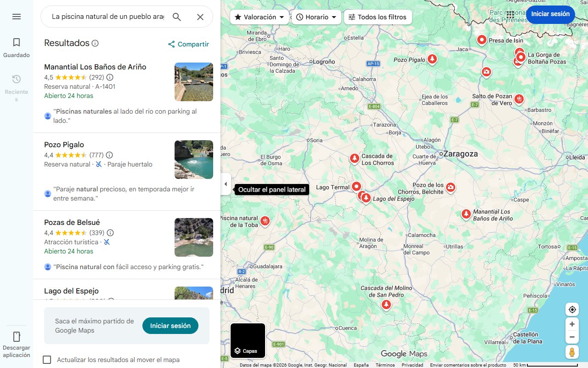Viewport: 588px width, 368px height.
Task: Open the Guardado sidebar panel
Action: tap(17, 46)
